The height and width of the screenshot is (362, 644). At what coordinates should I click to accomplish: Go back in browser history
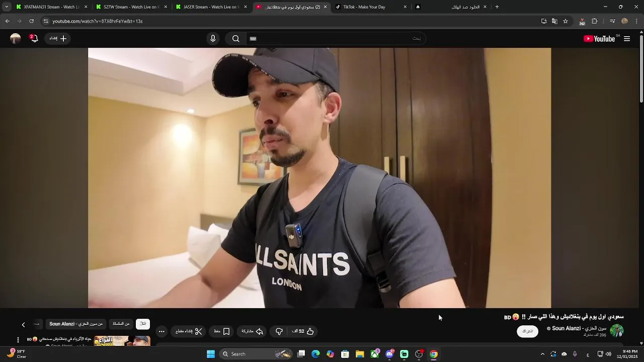click(7, 21)
